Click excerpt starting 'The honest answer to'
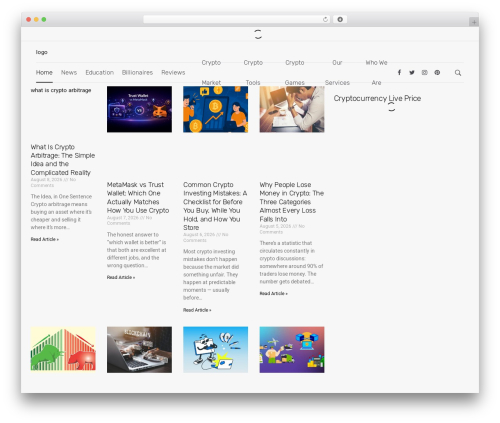500x423 pixels. click(137, 250)
